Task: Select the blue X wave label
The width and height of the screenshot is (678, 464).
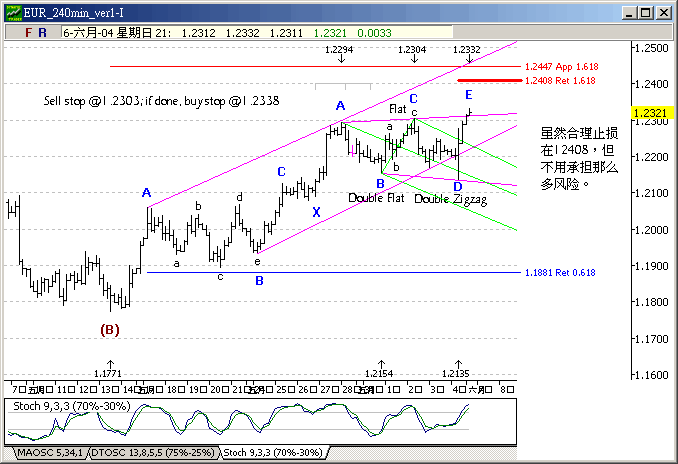Action: click(x=317, y=212)
